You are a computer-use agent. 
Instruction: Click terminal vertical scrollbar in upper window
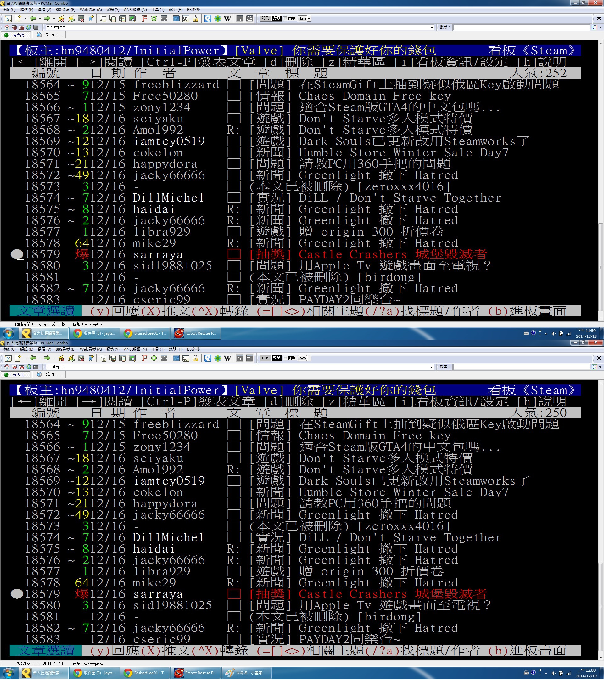point(601,180)
